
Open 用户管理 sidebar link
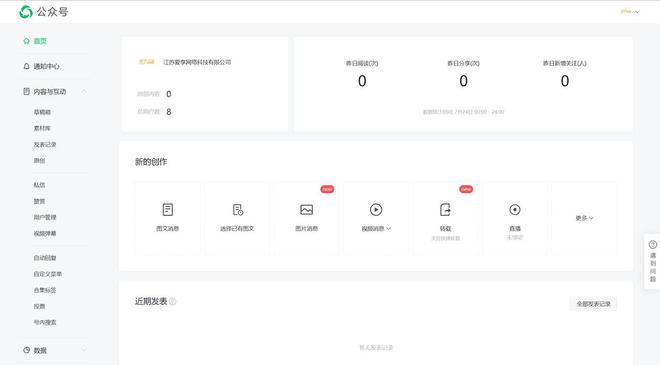[x=45, y=217]
